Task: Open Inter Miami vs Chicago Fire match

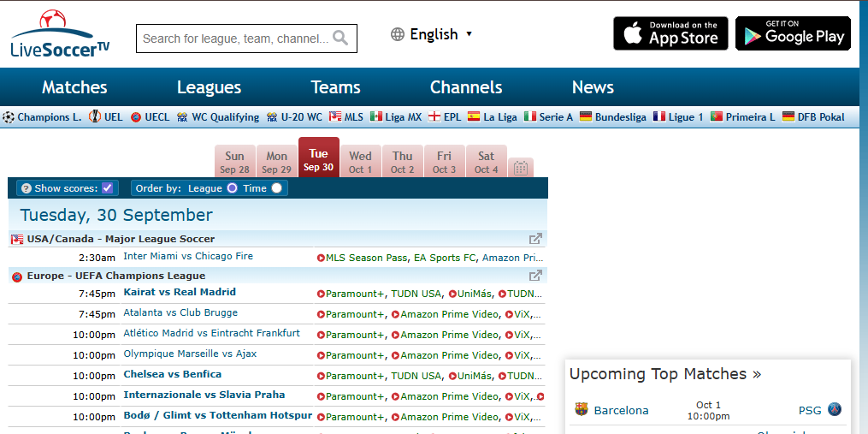Action: [x=188, y=256]
